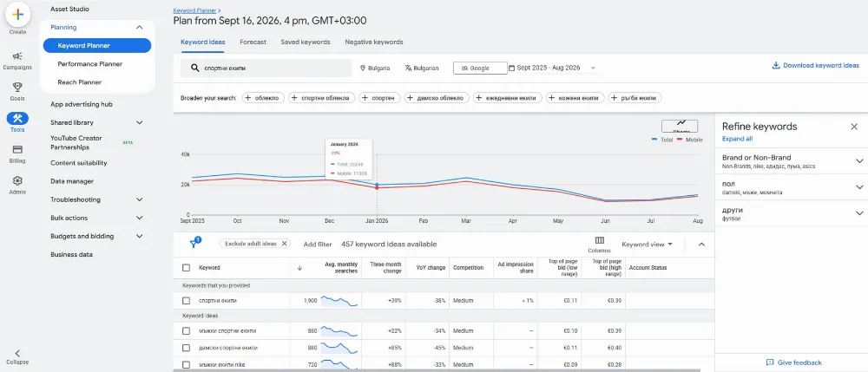Close the Refine keywords panel

(853, 127)
